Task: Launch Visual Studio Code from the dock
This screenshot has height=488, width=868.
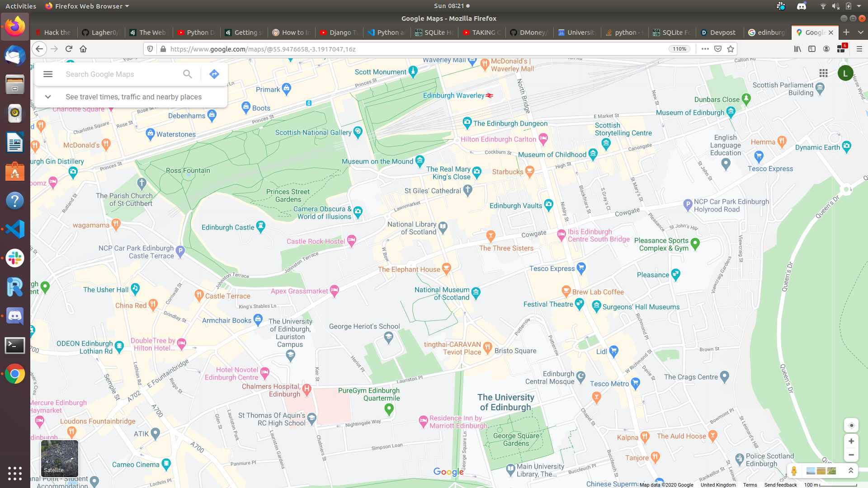Action: [x=15, y=230]
